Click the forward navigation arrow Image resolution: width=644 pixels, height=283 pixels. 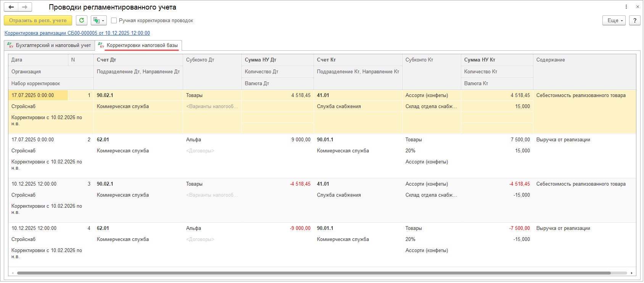[x=25, y=7]
